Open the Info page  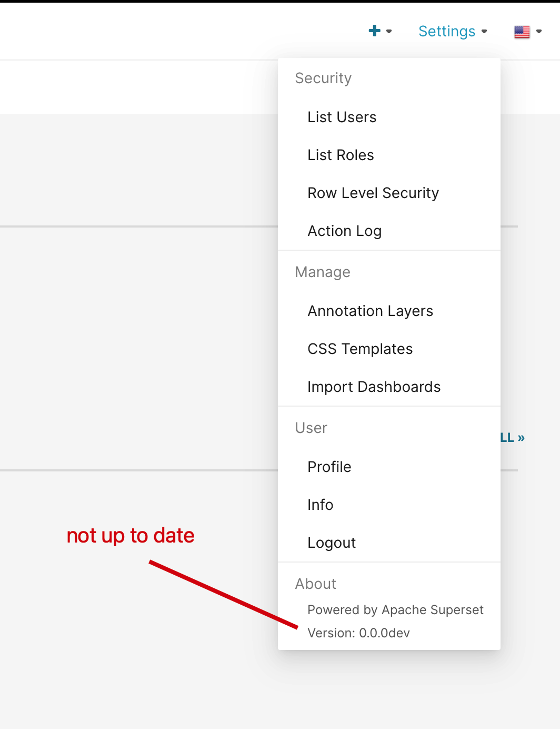[x=320, y=505]
